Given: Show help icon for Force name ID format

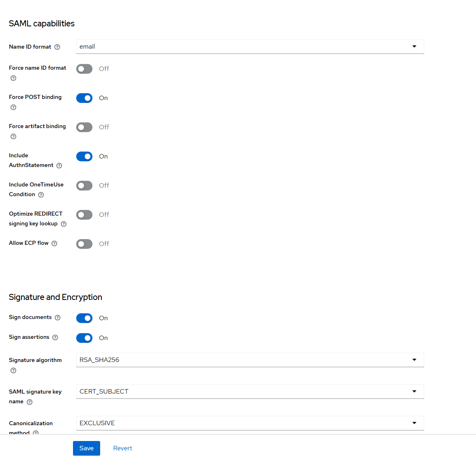Looking at the screenshot, I should pyautogui.click(x=13, y=78).
